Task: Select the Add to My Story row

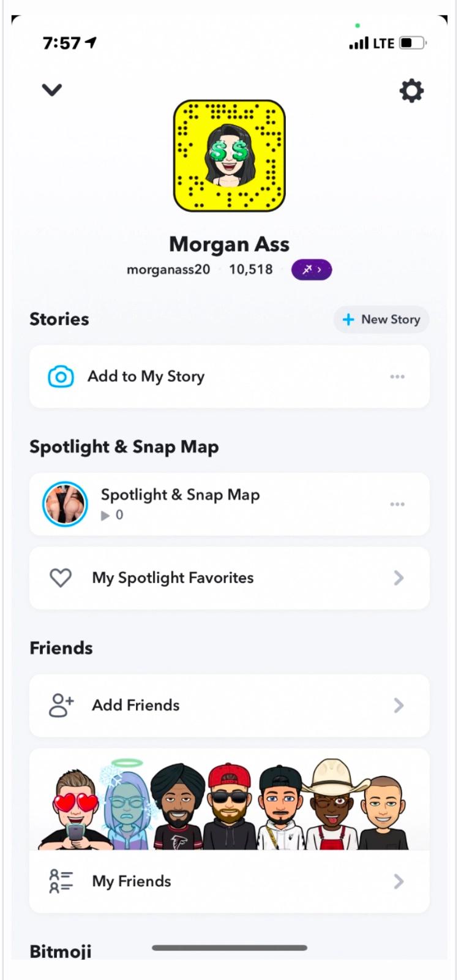Action: pos(229,377)
